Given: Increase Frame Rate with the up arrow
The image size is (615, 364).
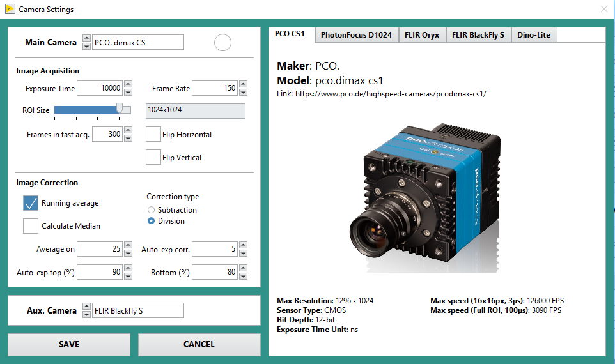Looking at the screenshot, I should pos(243,84).
